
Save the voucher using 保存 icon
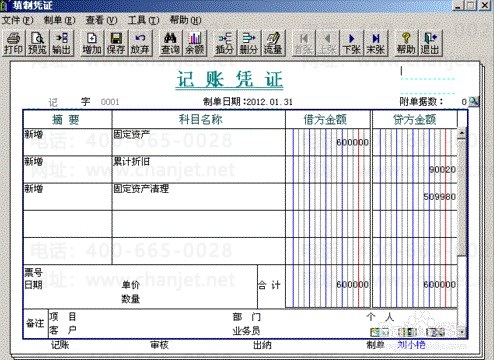pyautogui.click(x=116, y=43)
